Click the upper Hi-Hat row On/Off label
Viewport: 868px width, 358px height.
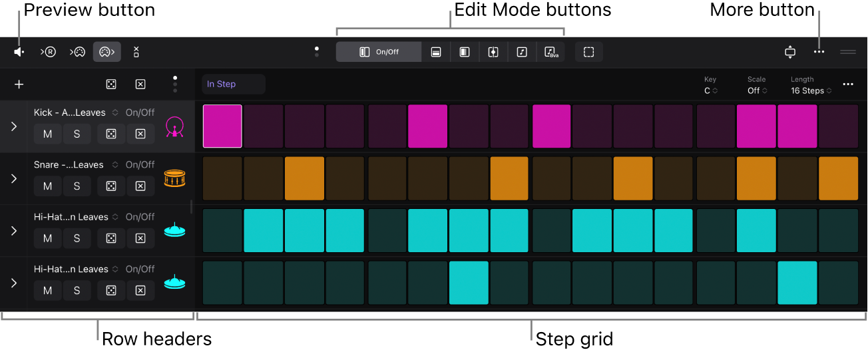140,217
